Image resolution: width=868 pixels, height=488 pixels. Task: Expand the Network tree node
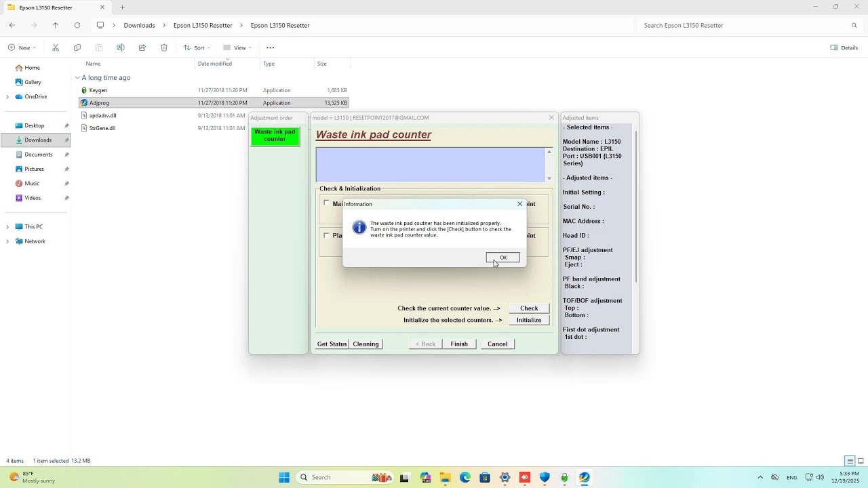point(7,241)
